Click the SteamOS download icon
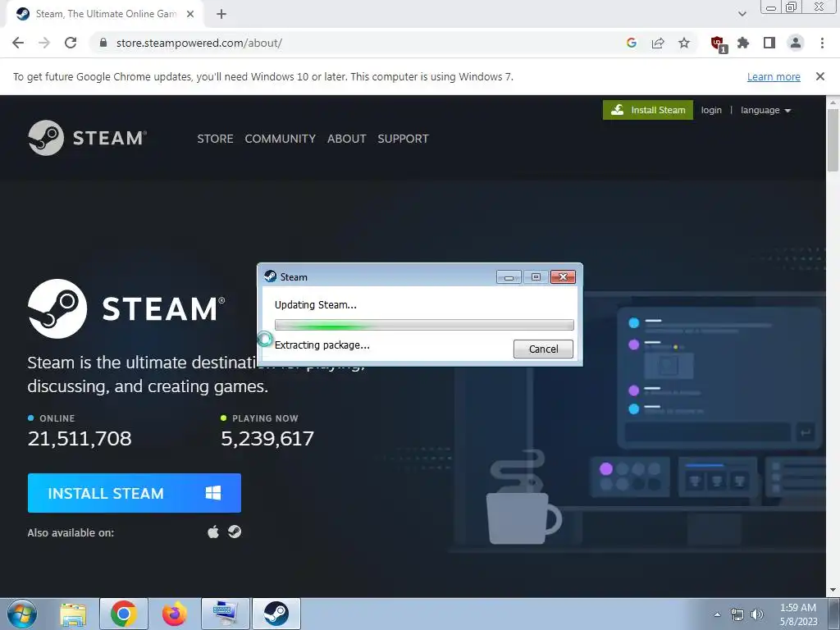The width and height of the screenshot is (840, 630). click(235, 532)
